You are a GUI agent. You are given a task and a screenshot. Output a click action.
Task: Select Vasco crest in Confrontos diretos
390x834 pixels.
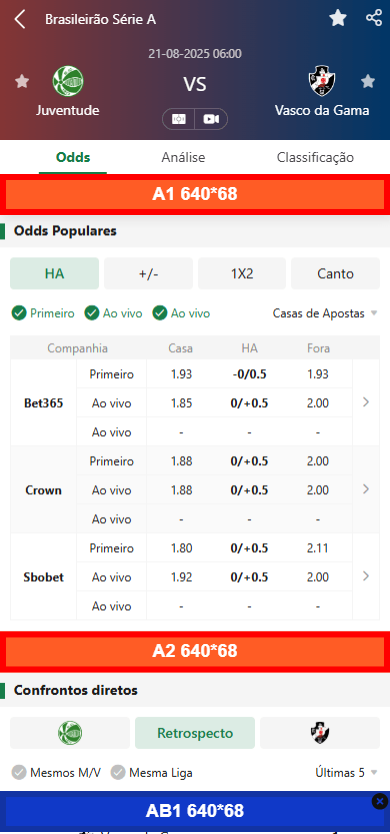(320, 733)
